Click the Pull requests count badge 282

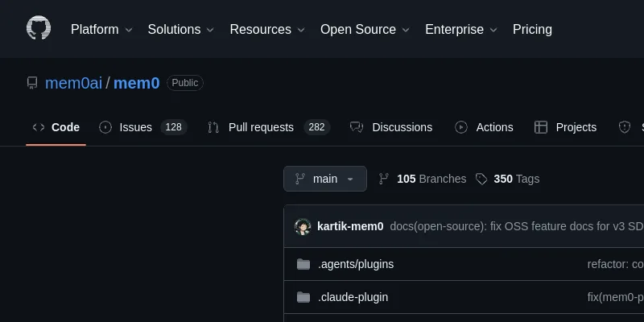pos(316,127)
